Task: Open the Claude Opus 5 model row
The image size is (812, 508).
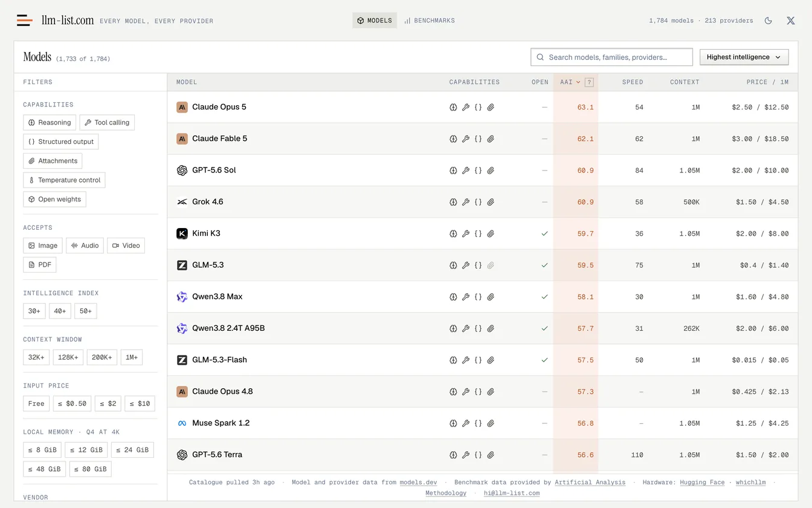Action: point(482,107)
